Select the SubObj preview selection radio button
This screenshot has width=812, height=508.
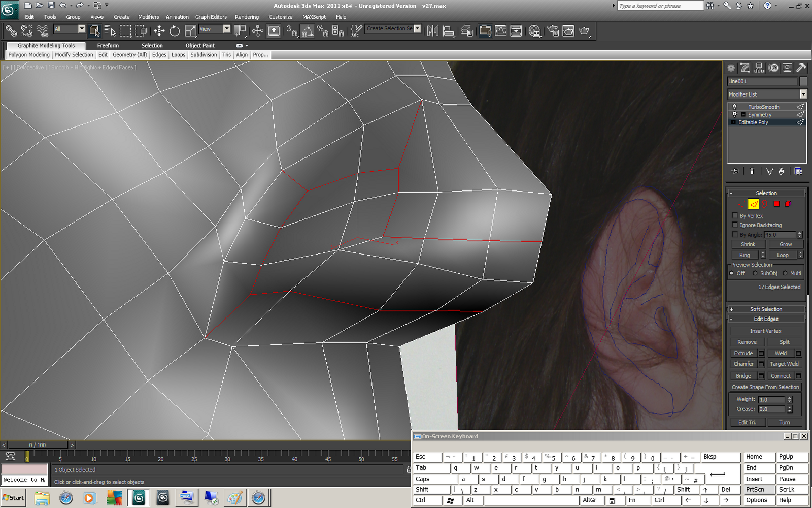point(756,273)
